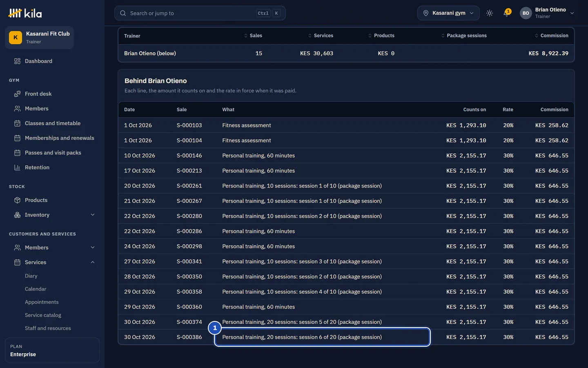588x368 pixels.
Task: Open Brian Otieno account menu chevron
Action: click(x=572, y=13)
